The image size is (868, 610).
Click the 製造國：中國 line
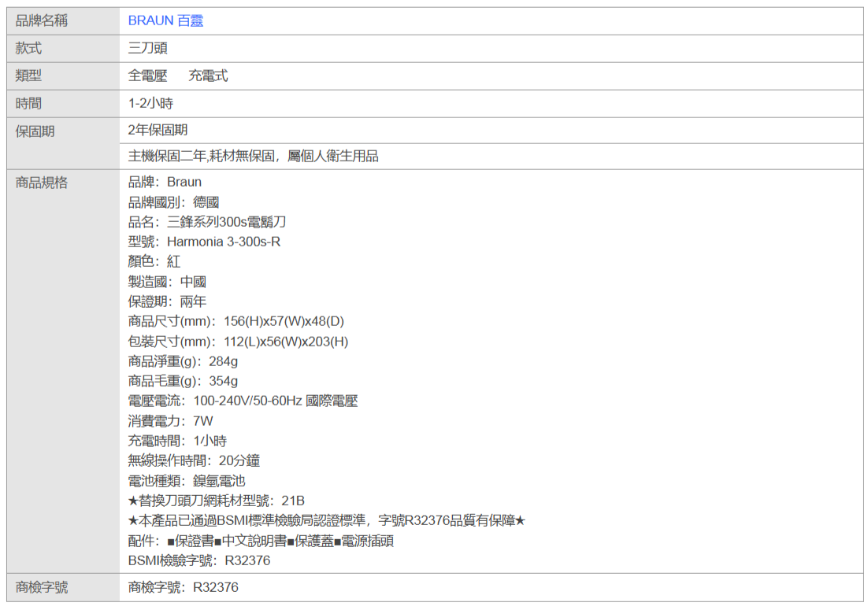[167, 282]
